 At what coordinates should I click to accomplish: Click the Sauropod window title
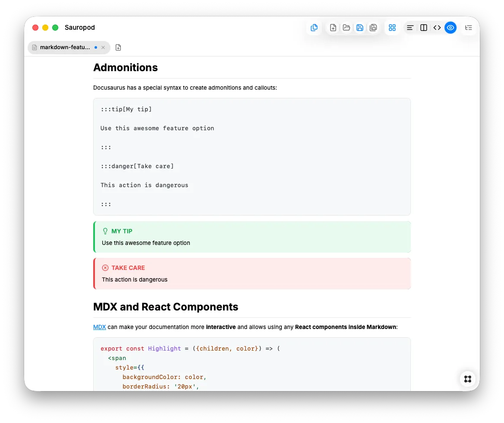80,28
